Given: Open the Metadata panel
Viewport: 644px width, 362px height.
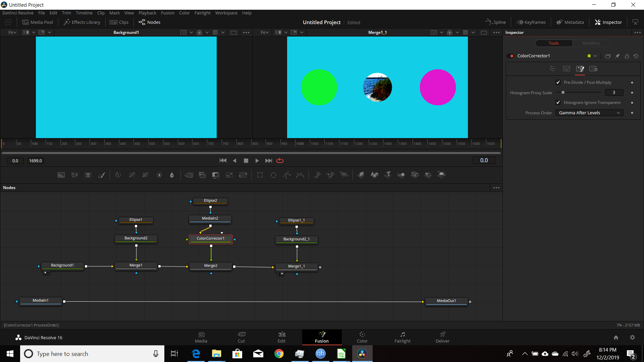Looking at the screenshot, I should [570, 22].
